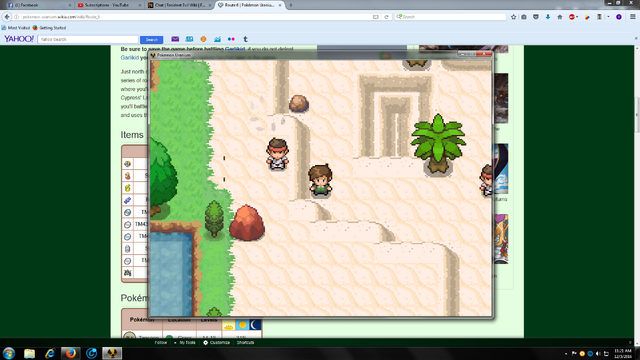Click the Items section heading on wiki
This screenshot has width=640, height=360.
(x=132, y=135)
